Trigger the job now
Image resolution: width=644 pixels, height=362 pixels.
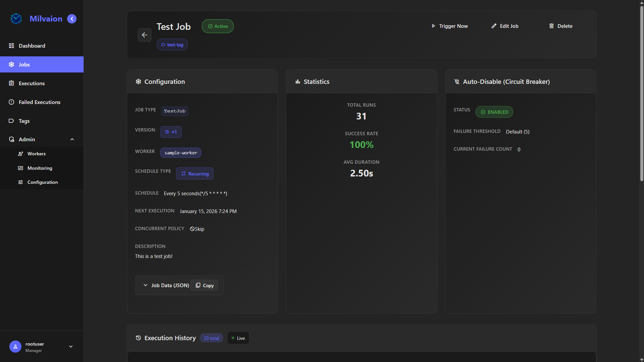(449, 26)
